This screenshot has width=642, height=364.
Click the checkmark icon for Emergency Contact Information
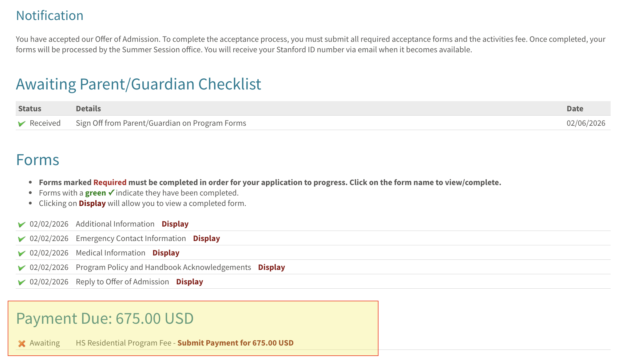[x=22, y=239]
